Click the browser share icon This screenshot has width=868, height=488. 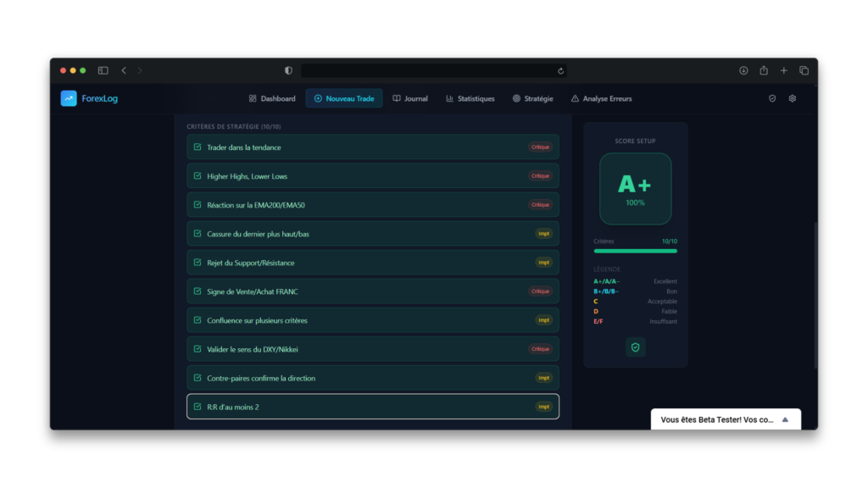[x=764, y=69]
